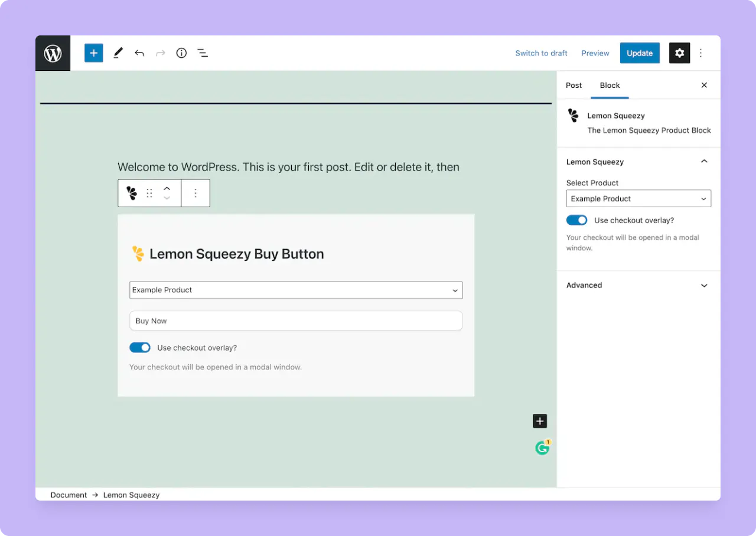Open the editor Options three-dot menu
The width and height of the screenshot is (756, 536).
pyautogui.click(x=700, y=53)
